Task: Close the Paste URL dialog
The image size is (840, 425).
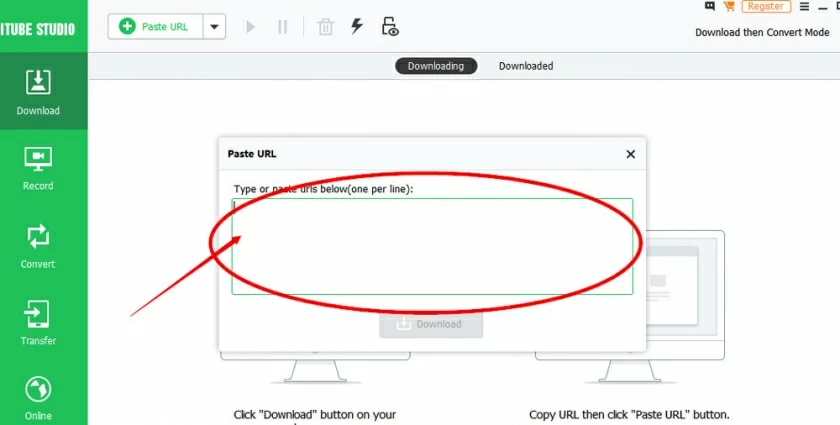Action: 631,154
